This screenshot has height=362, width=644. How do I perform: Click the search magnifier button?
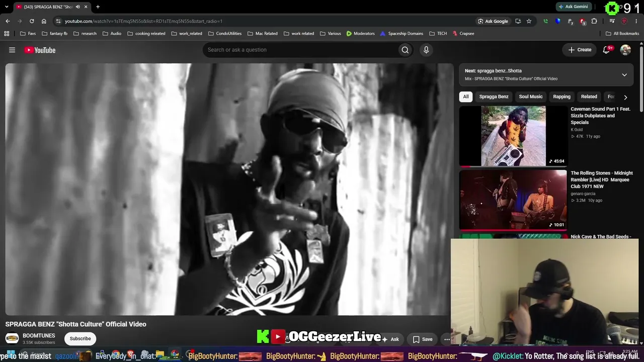(x=405, y=50)
